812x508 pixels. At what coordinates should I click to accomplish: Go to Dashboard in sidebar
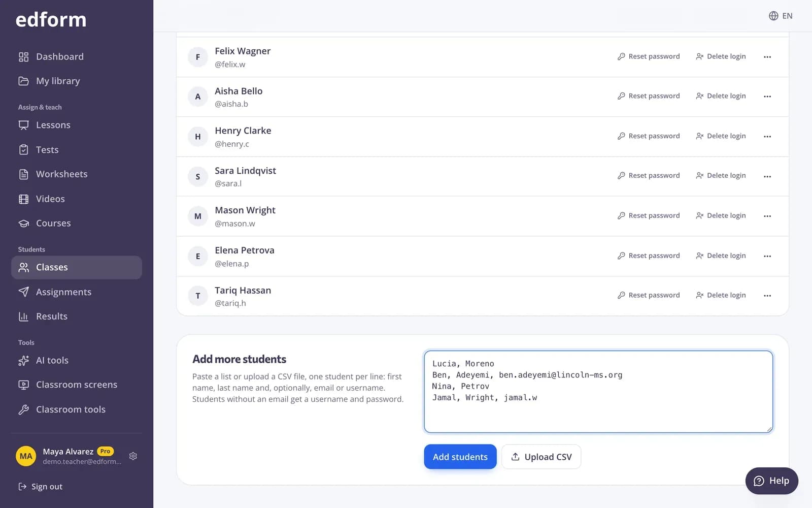(x=77, y=56)
